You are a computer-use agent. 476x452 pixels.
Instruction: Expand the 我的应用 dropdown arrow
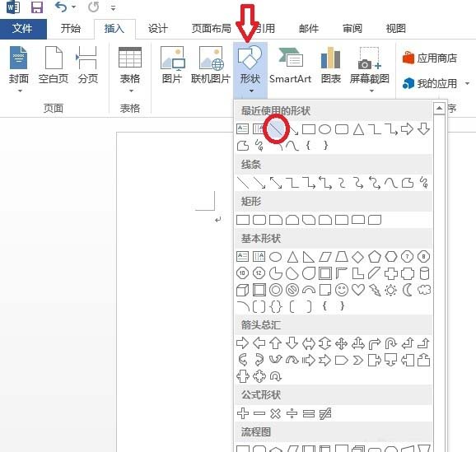[467, 83]
